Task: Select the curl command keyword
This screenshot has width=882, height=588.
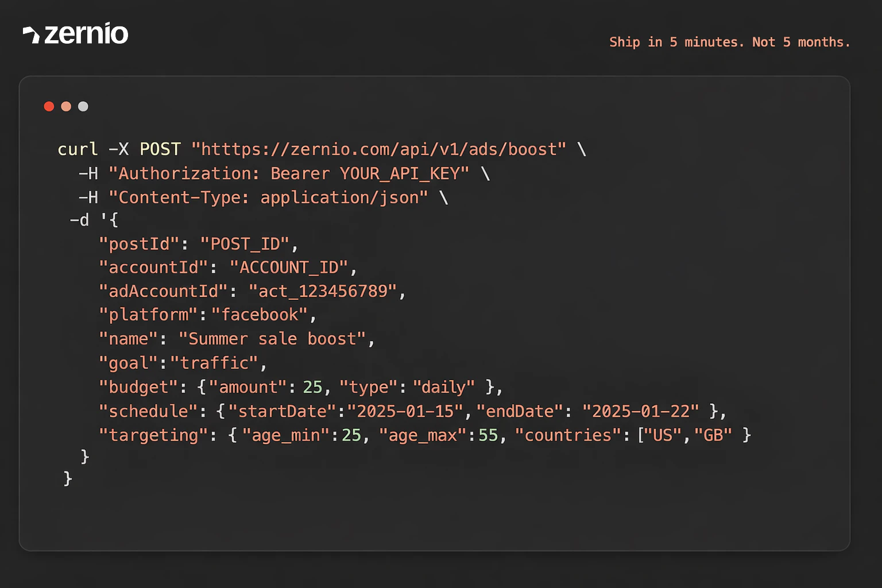Action: tap(78, 149)
